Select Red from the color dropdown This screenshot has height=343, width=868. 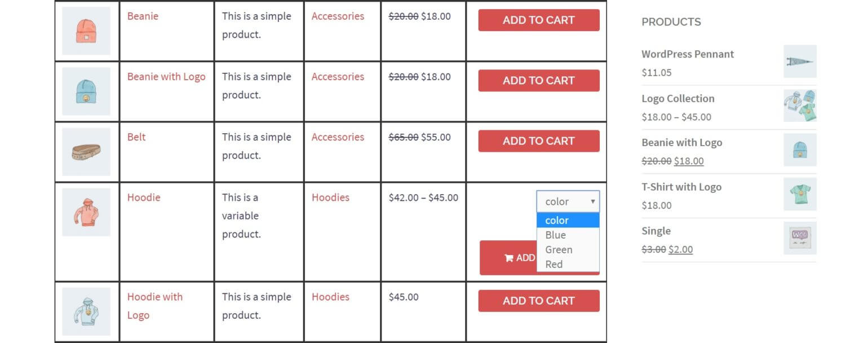(553, 264)
